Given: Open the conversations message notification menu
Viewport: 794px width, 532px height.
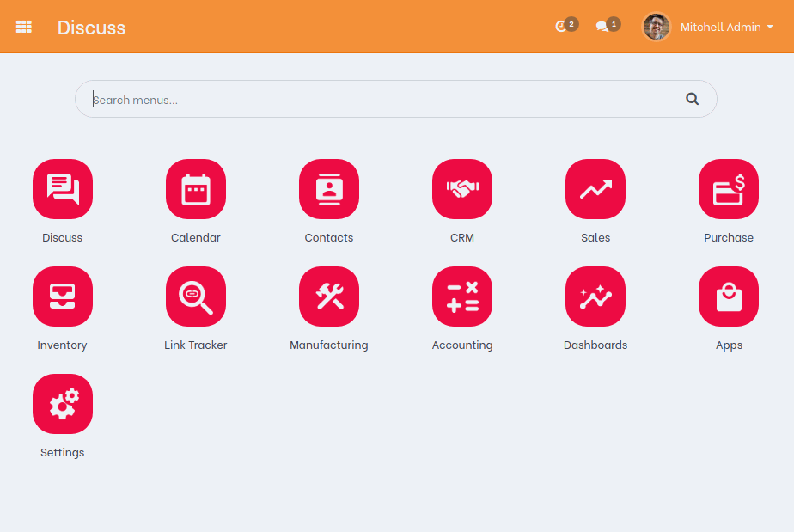Looking at the screenshot, I should coord(606,27).
